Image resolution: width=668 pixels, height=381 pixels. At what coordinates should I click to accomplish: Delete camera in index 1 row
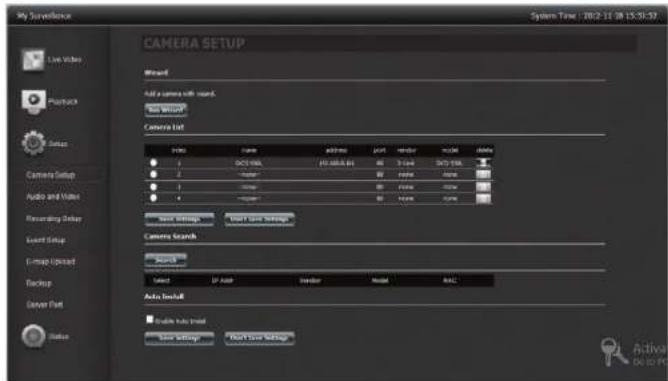pyautogui.click(x=483, y=163)
